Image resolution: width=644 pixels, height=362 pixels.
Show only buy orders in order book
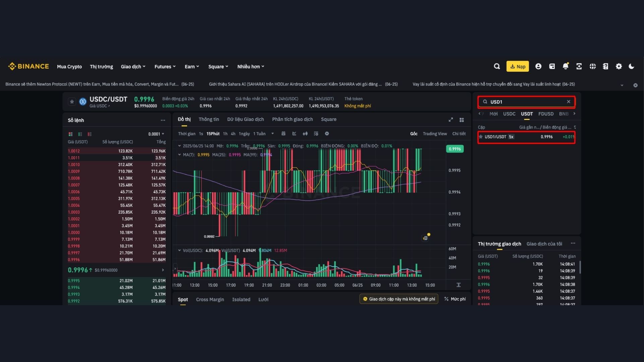[80, 134]
